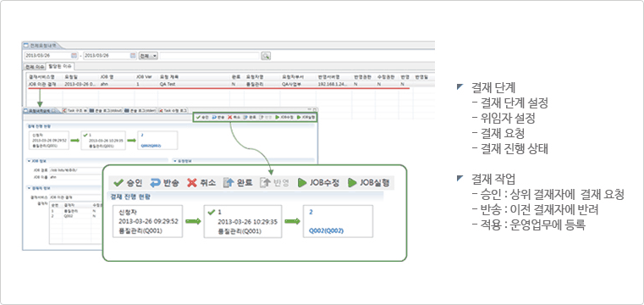Click the 완료 complete icon in enlarged toolbar
This screenshot has height=305, width=644.
click(x=228, y=182)
